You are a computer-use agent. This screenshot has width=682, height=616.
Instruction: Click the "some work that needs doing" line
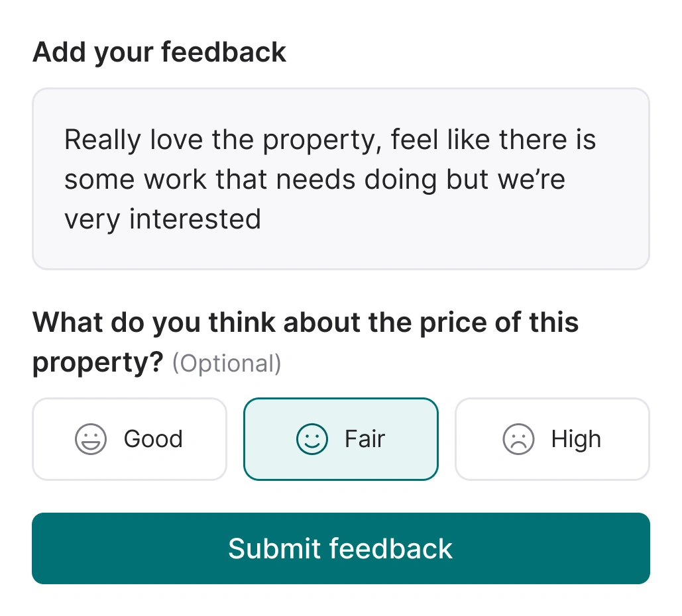pos(314,180)
